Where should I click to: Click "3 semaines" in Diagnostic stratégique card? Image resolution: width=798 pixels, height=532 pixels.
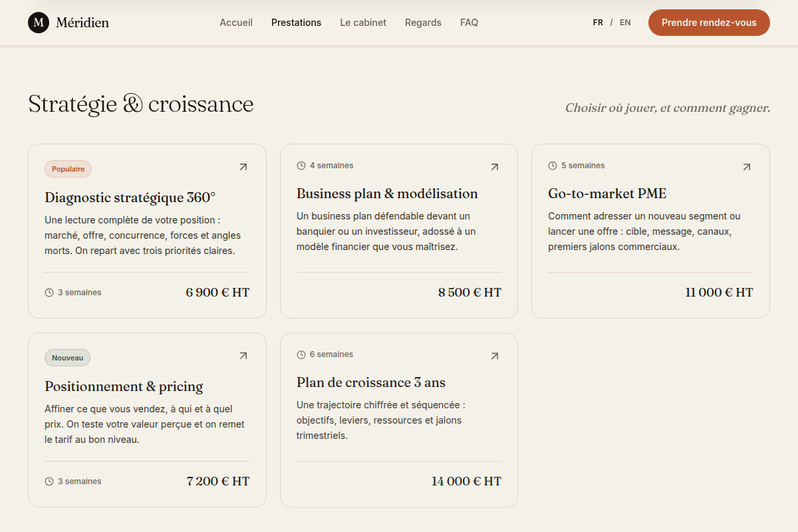pos(80,293)
